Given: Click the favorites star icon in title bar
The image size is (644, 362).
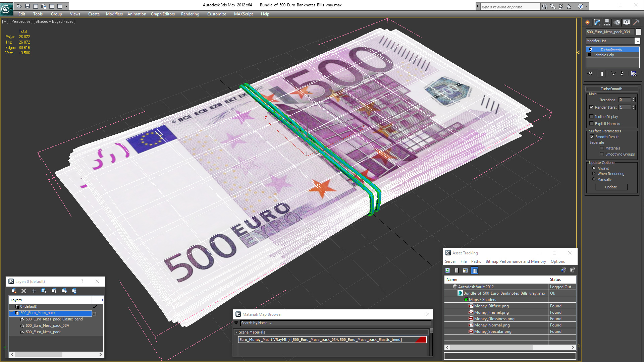Looking at the screenshot, I should point(569,6).
